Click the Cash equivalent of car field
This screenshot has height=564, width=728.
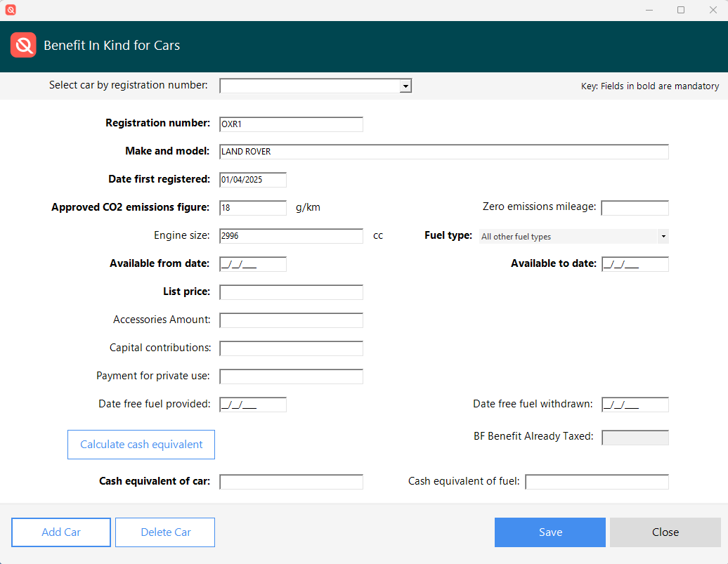pos(291,482)
